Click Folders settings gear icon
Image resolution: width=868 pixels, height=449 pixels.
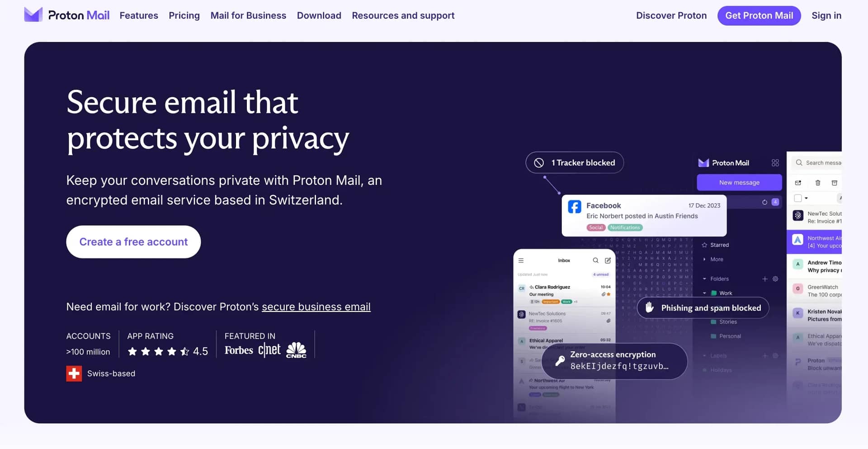tap(775, 279)
